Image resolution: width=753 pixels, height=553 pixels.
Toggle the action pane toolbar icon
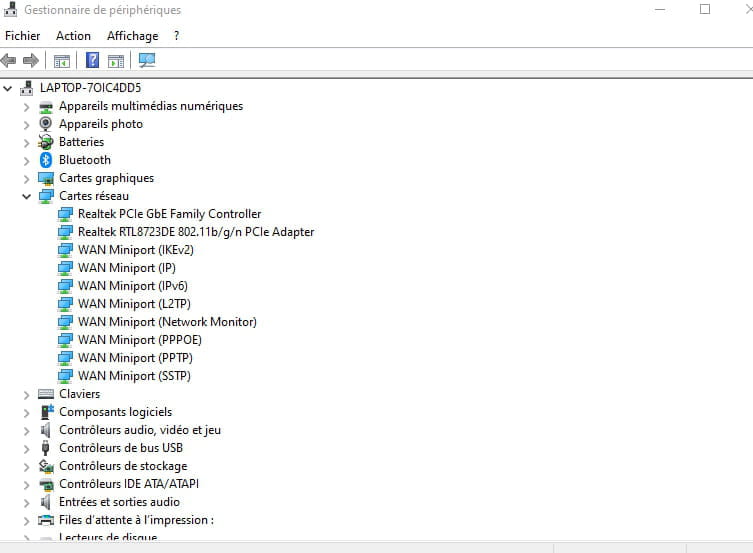click(x=116, y=61)
